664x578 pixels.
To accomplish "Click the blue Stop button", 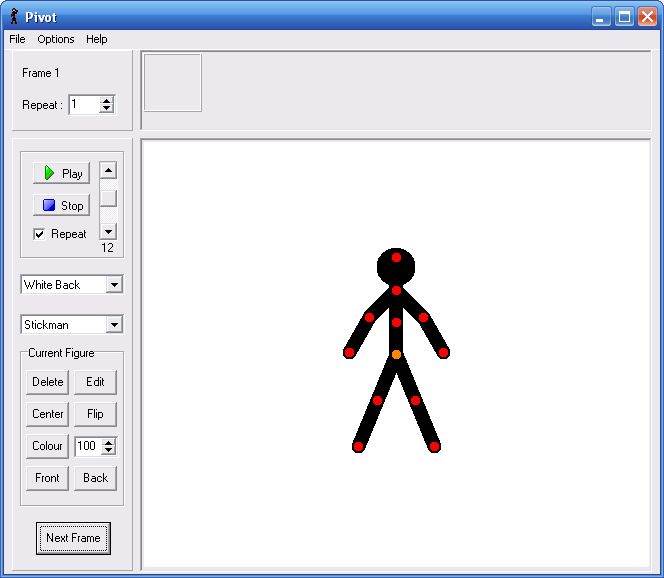I will pos(61,205).
